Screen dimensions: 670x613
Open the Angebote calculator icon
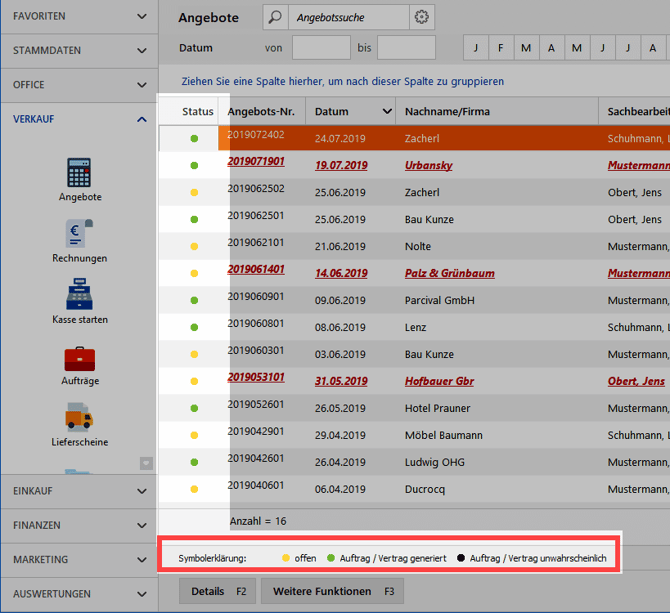pos(79,173)
